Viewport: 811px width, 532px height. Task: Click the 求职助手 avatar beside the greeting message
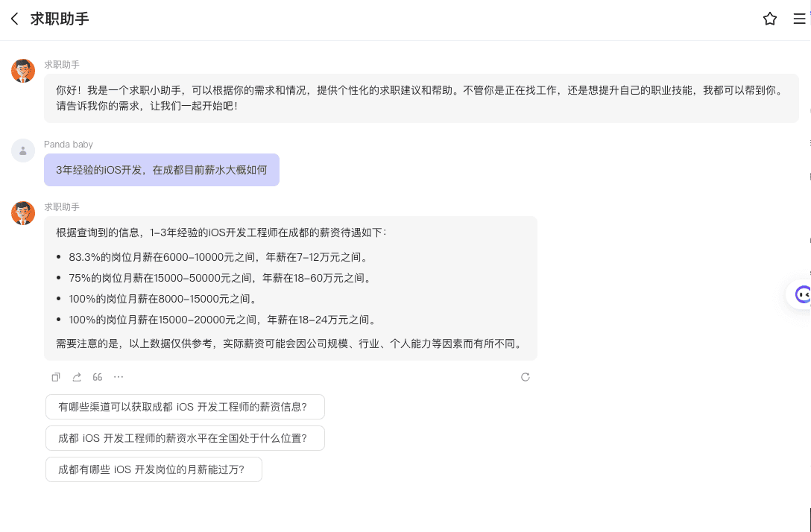click(x=23, y=71)
